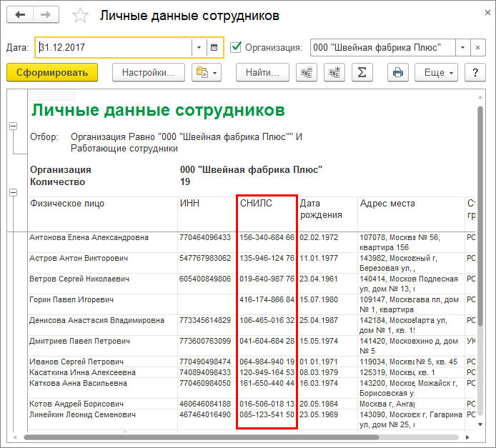This screenshot has height=448, width=496.
Task: Open help with the question mark button
Action: coord(475,73)
